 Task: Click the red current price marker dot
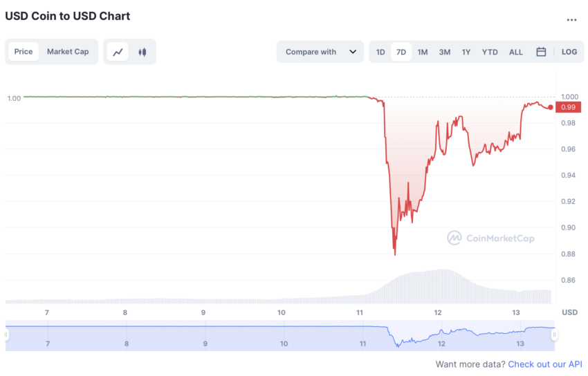click(550, 108)
